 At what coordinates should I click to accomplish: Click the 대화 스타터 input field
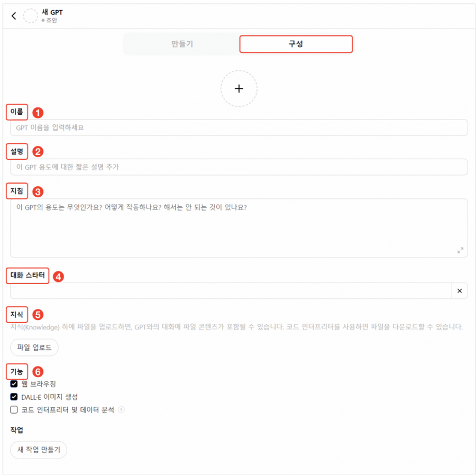pos(231,291)
